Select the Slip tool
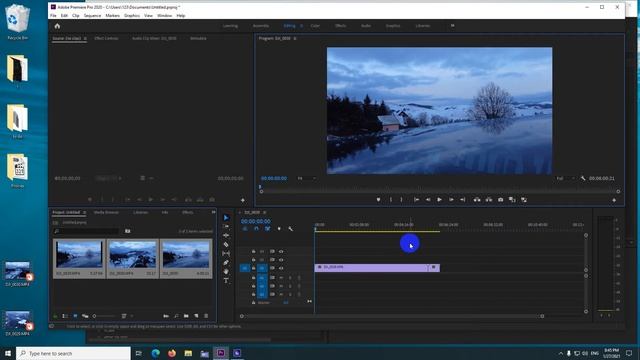This screenshot has width=640, height=360. [x=226, y=253]
